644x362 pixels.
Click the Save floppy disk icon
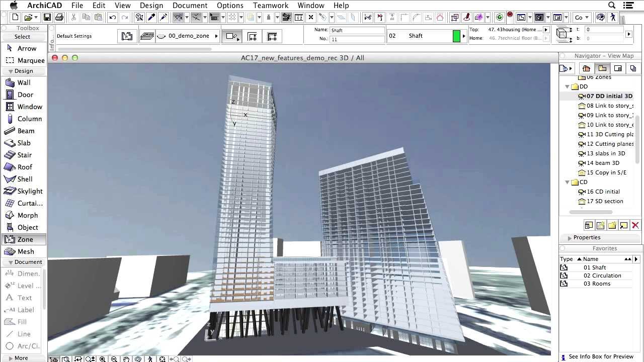coord(47,18)
